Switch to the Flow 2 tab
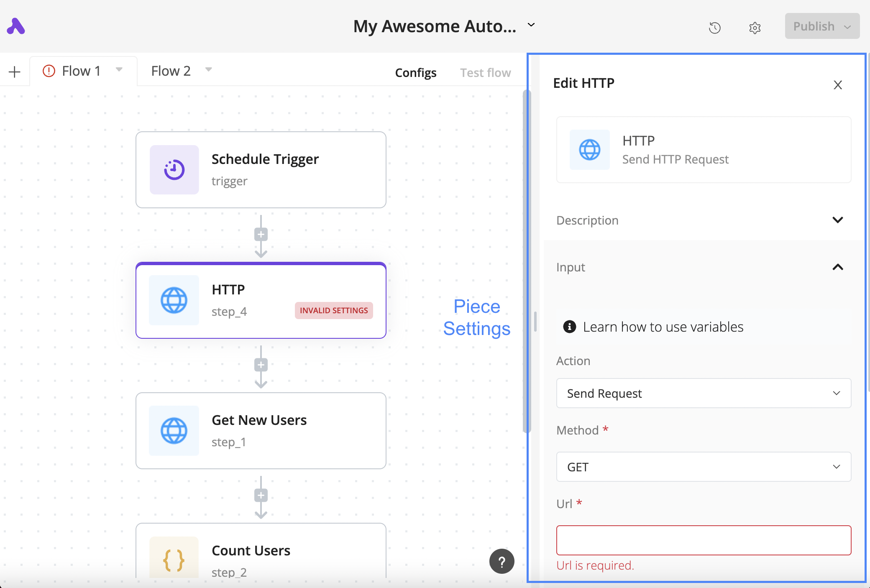 coord(171,71)
